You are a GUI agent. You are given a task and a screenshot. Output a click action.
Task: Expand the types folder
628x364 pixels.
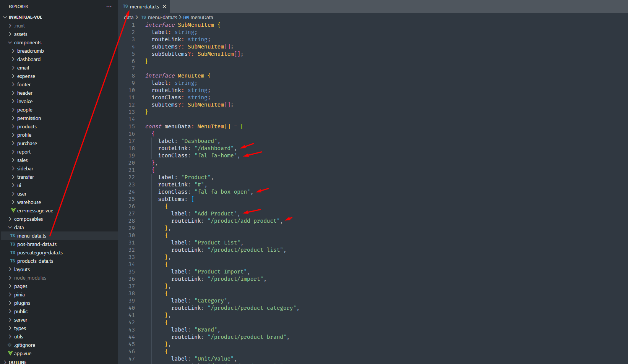click(20, 328)
